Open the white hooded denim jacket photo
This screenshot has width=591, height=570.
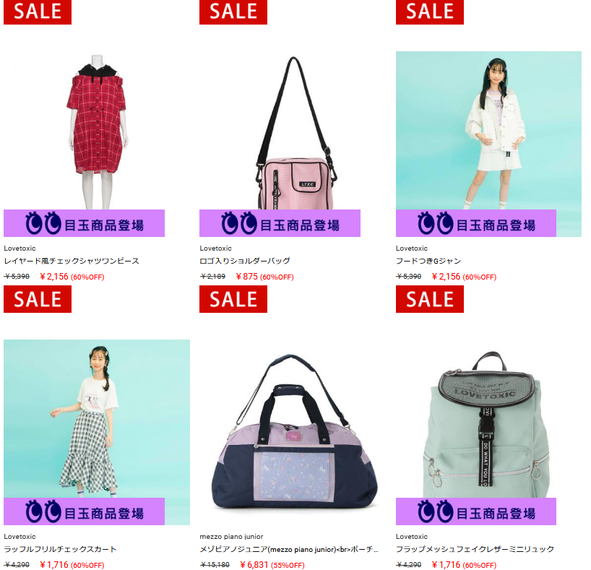(x=488, y=144)
